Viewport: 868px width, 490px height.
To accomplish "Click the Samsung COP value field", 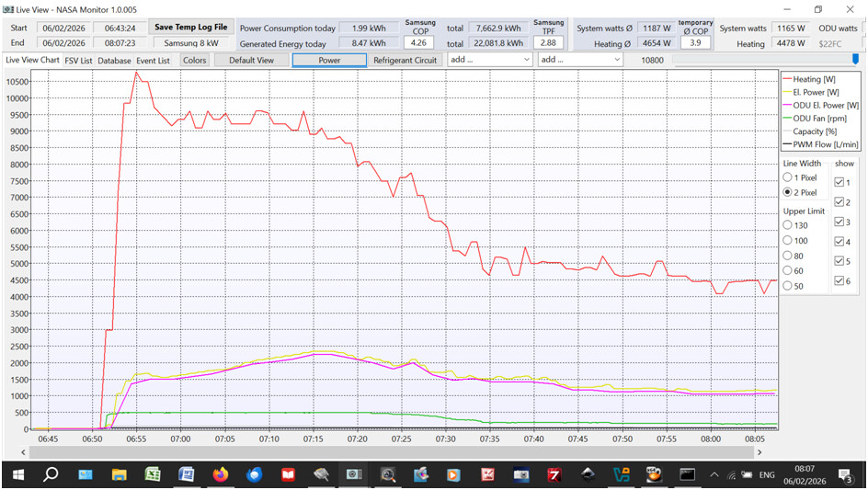I will coord(420,43).
